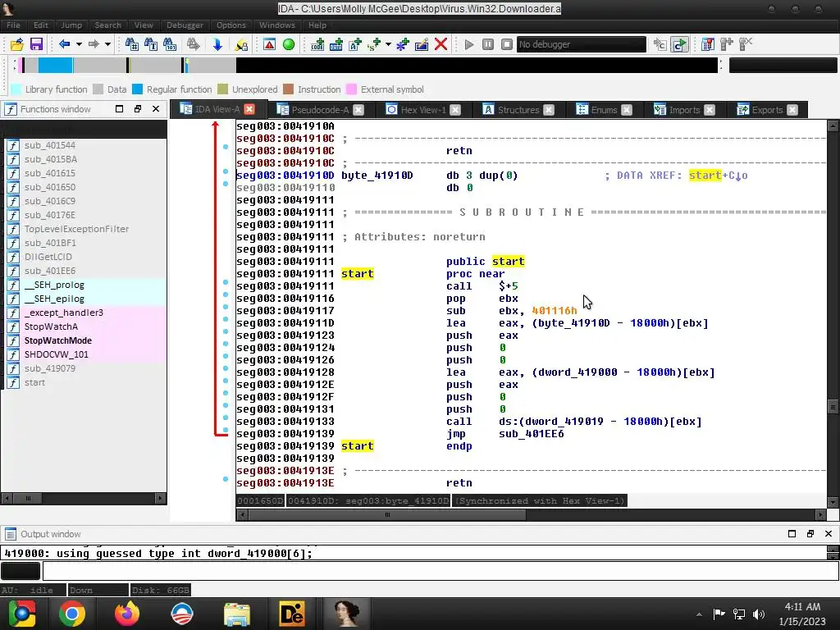Terminate process with stop button
Screen dimensions: 840x630
[x=507, y=44]
